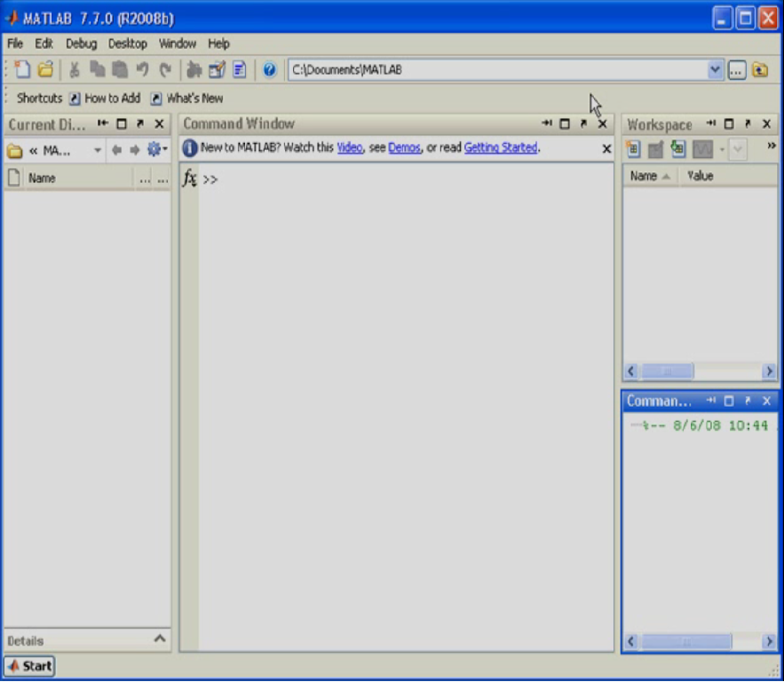Maximize the Command Window panel
The image size is (784, 682).
(565, 123)
